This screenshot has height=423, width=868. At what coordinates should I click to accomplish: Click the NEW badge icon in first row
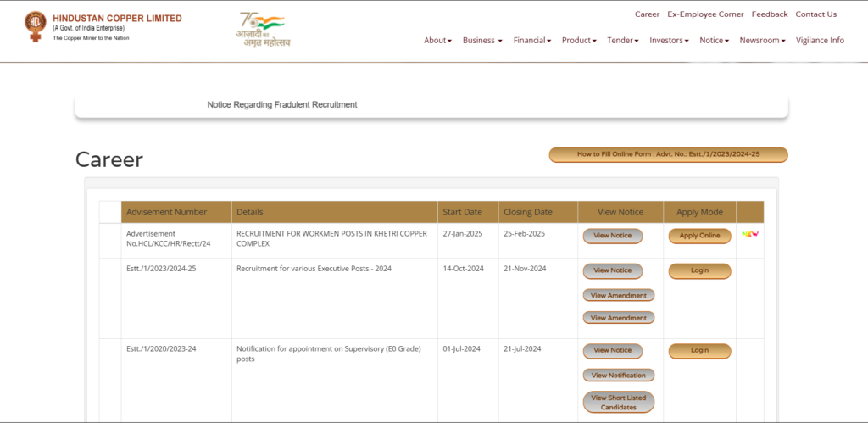click(750, 234)
